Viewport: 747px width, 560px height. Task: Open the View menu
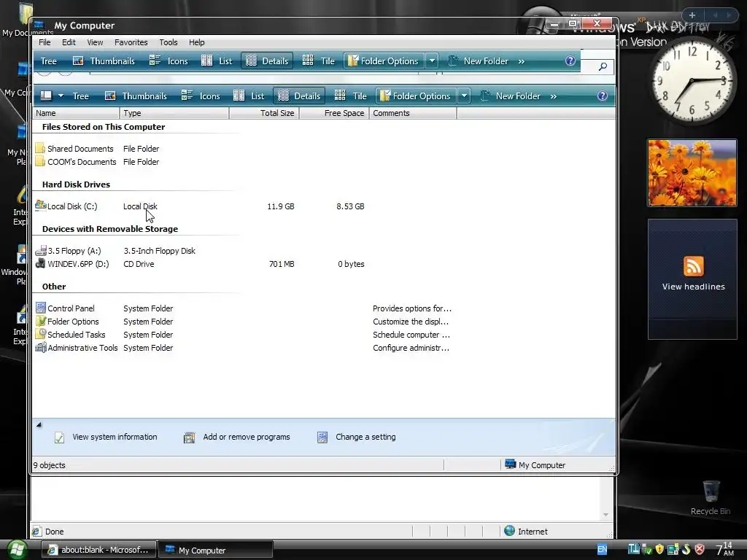95,42
